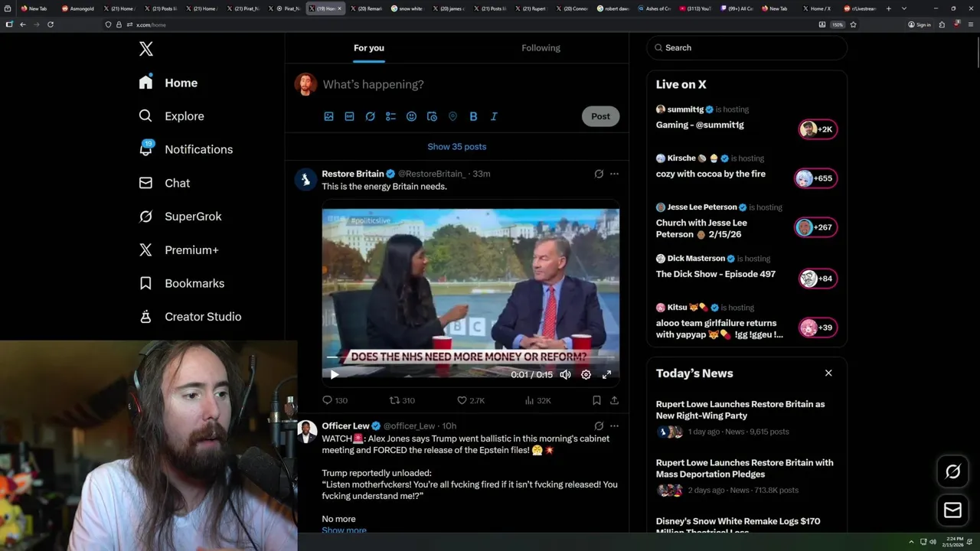Screen dimensions: 980x551
Task: Open Grok actions on Restore Britain post
Action: [599, 174]
